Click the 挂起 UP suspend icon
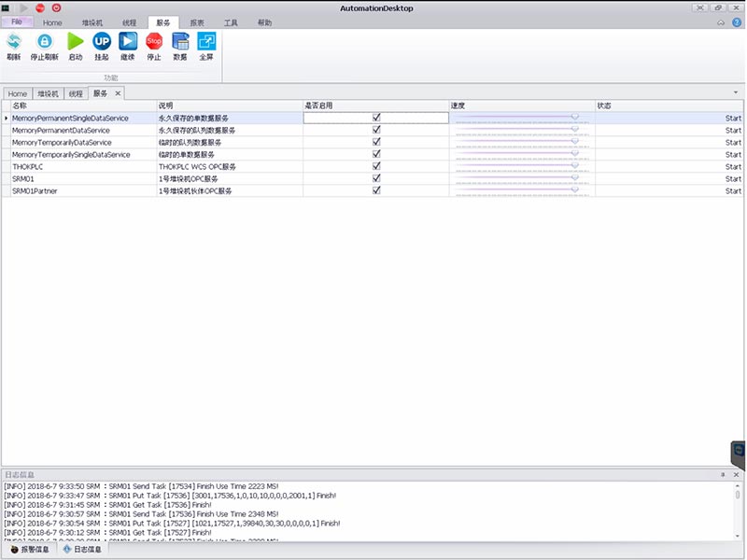747x560 pixels. tap(102, 42)
